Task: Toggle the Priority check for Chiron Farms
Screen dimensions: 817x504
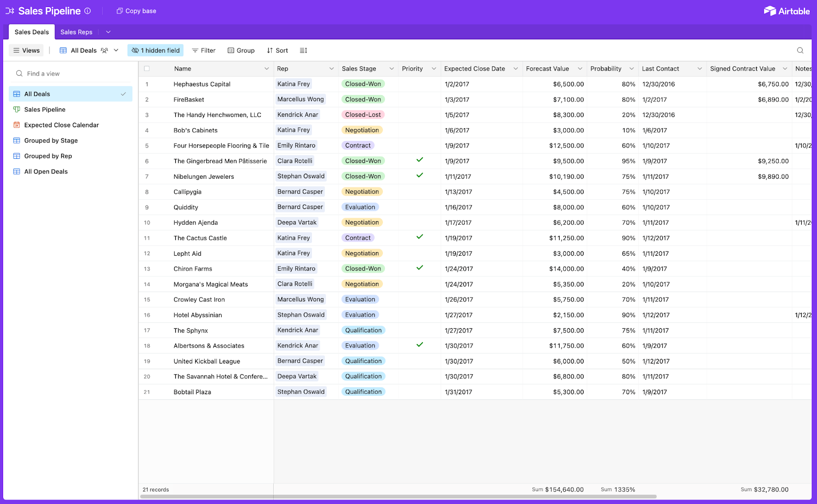Action: coord(420,268)
